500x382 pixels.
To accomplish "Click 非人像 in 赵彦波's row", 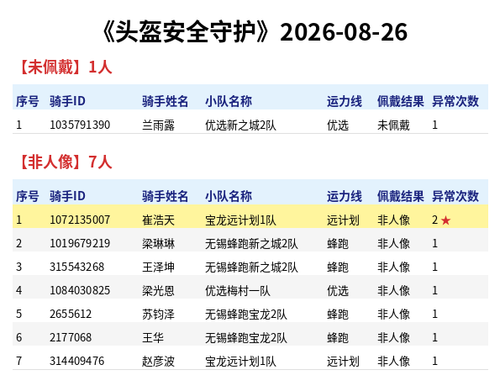I will [394, 361].
